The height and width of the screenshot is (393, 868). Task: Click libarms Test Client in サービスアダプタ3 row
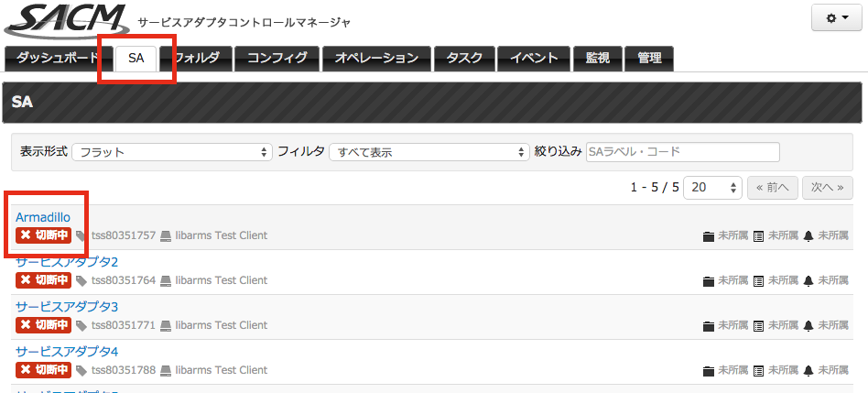pos(222,325)
